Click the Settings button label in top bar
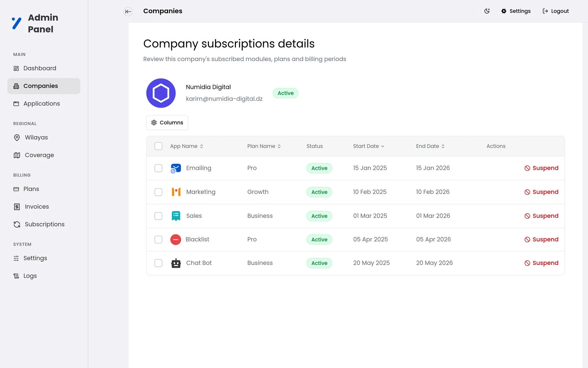 pyautogui.click(x=520, y=11)
